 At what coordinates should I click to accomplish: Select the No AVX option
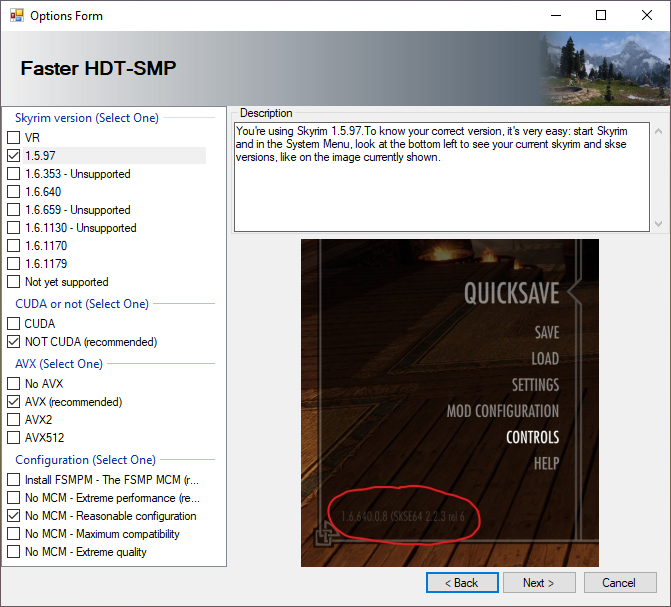click(x=14, y=384)
